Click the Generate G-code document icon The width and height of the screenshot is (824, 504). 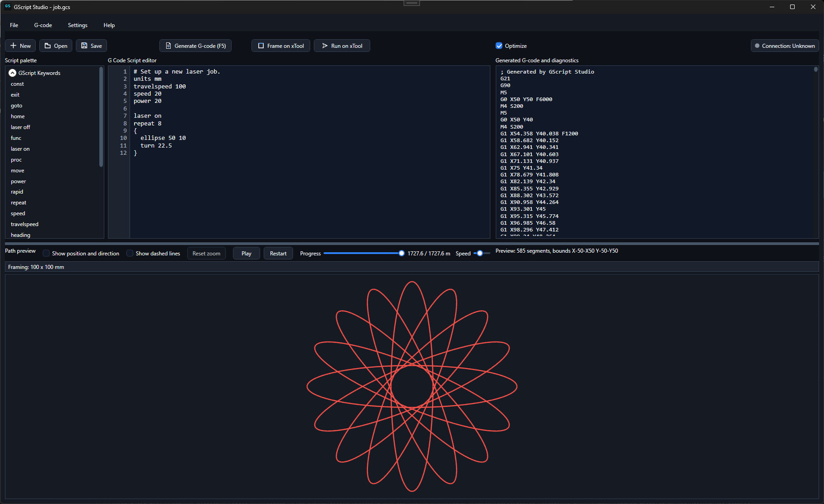(168, 46)
